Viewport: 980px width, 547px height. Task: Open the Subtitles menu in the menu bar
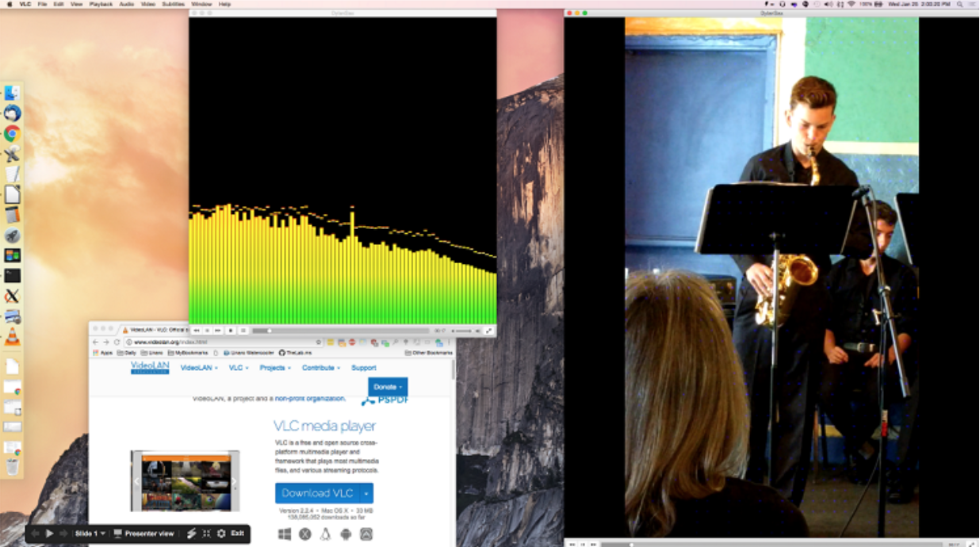(174, 4)
